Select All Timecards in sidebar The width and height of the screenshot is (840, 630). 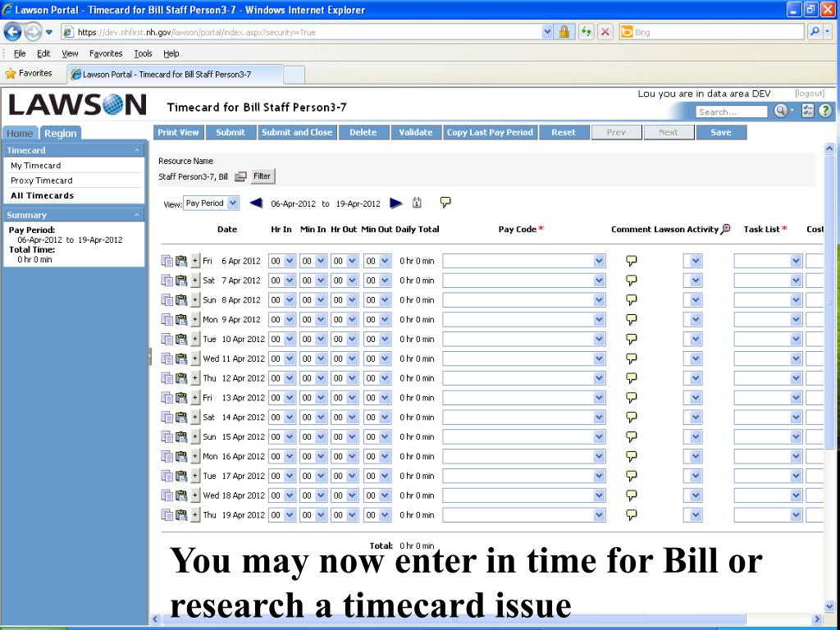point(43,195)
